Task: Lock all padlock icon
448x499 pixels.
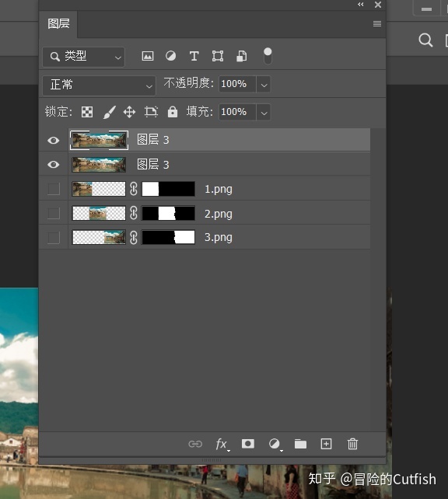Action: tap(172, 112)
